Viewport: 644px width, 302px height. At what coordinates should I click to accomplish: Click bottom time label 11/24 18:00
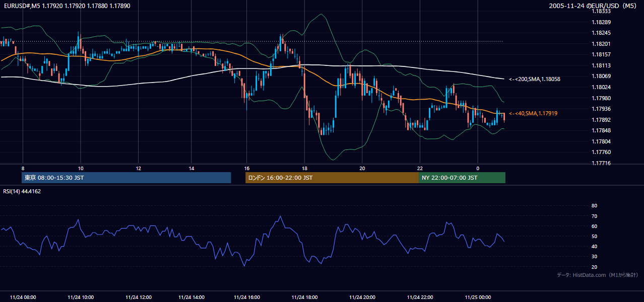point(305,297)
